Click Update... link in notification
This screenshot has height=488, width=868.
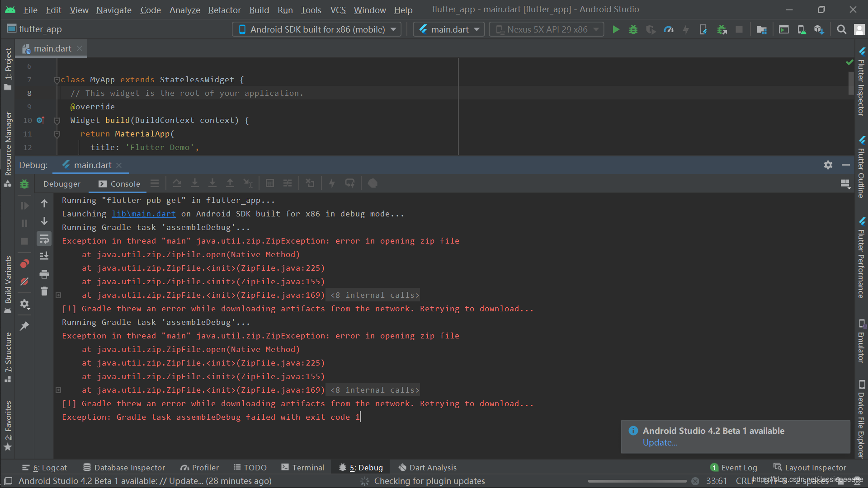coord(660,443)
